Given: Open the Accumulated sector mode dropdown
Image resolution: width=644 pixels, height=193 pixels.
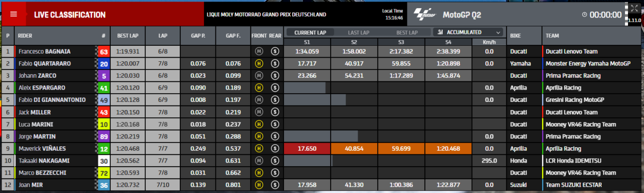Looking at the screenshot, I should click(x=468, y=32).
